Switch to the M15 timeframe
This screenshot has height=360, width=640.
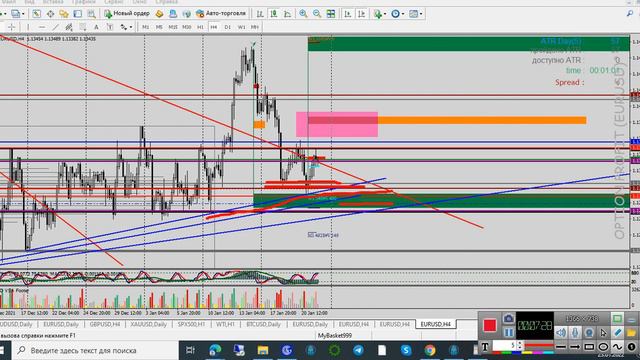173,27
